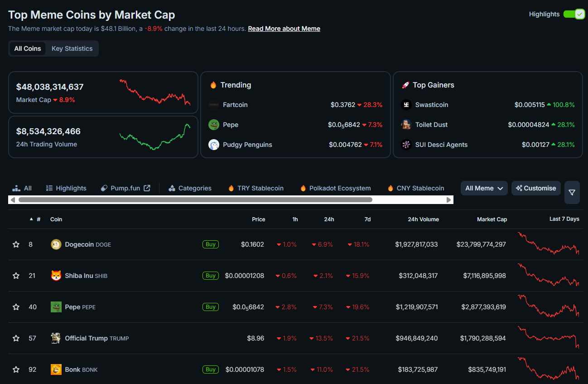The image size is (588, 384).
Task: Click Dogecoin market cap $23,799,774,297
Action: tap(481, 244)
